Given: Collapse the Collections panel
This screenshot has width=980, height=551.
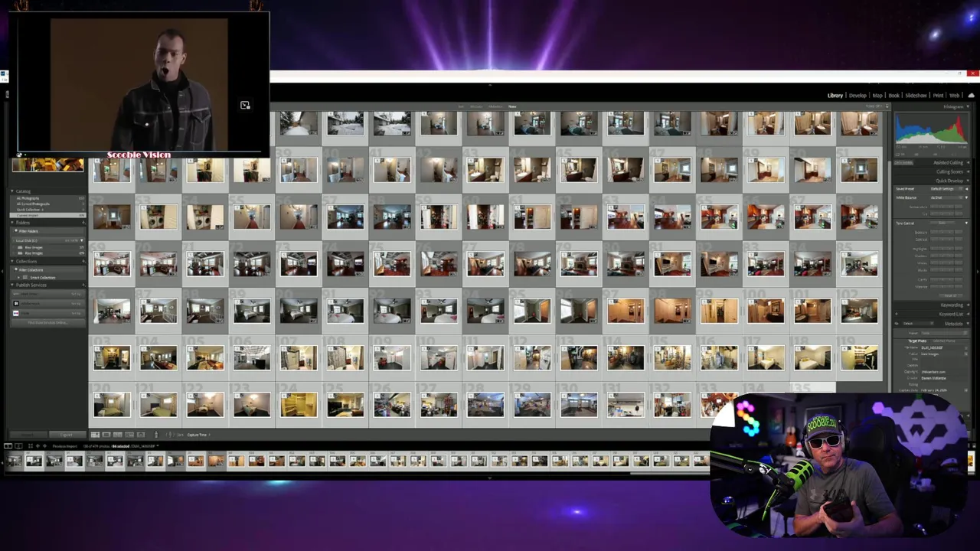Looking at the screenshot, I should click(x=12, y=261).
